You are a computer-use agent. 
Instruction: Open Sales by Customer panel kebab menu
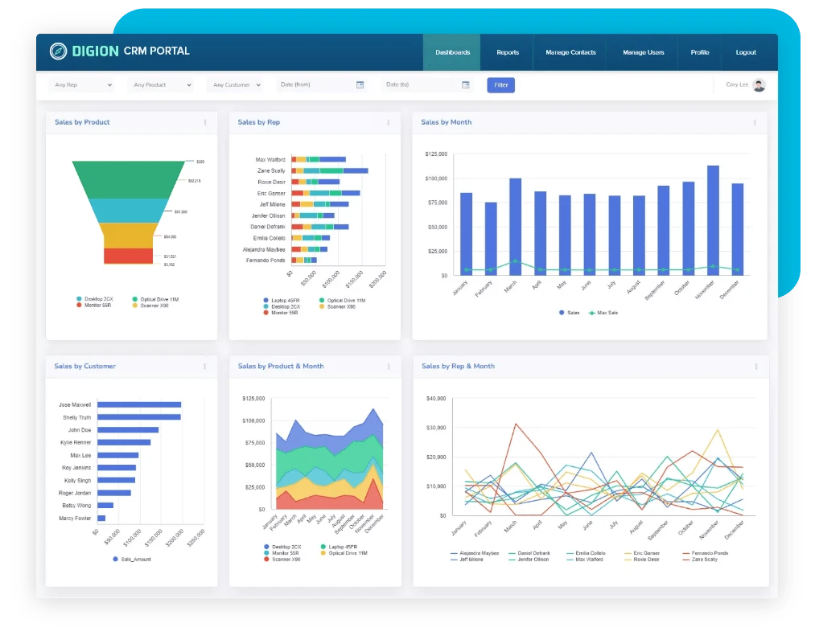pos(205,367)
